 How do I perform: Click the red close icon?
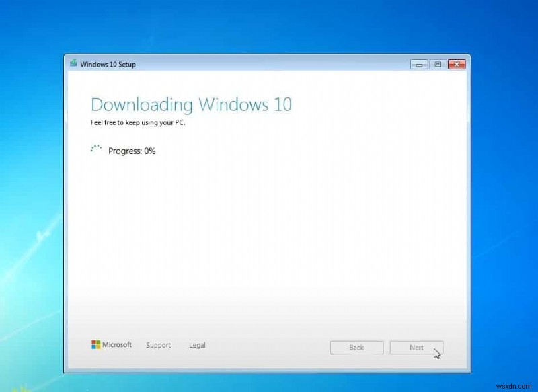[457, 64]
